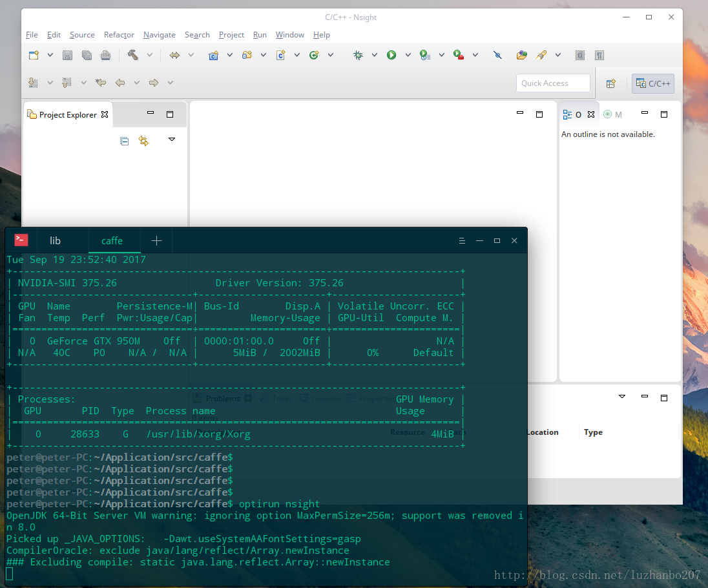This screenshot has width=708, height=588.
Task: Open the Help menu
Action: (x=322, y=35)
